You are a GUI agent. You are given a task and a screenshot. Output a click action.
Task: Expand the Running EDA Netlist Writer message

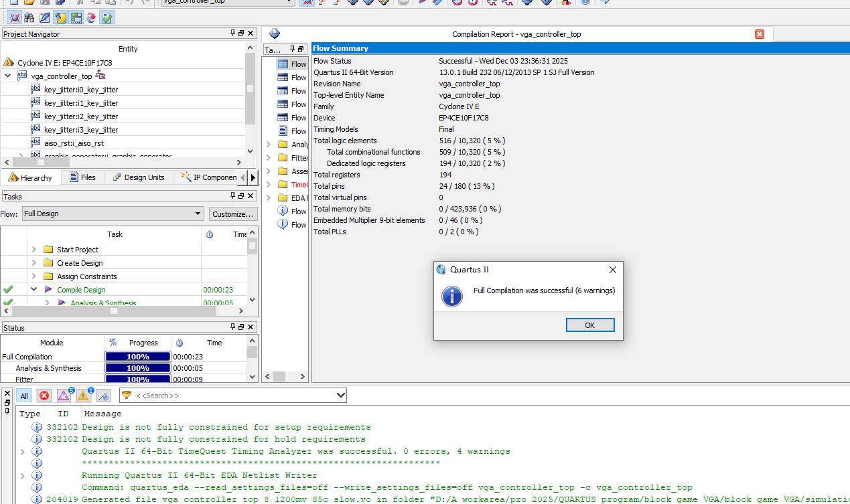click(x=23, y=475)
